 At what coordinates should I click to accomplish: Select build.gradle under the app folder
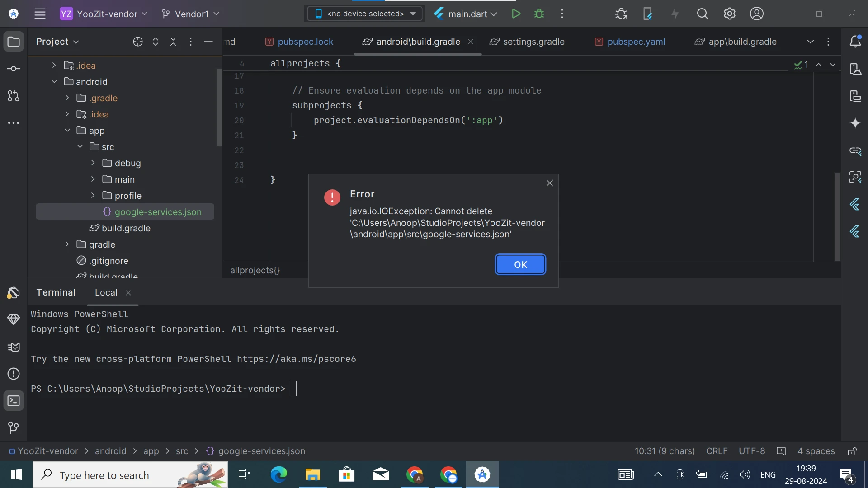pos(126,228)
